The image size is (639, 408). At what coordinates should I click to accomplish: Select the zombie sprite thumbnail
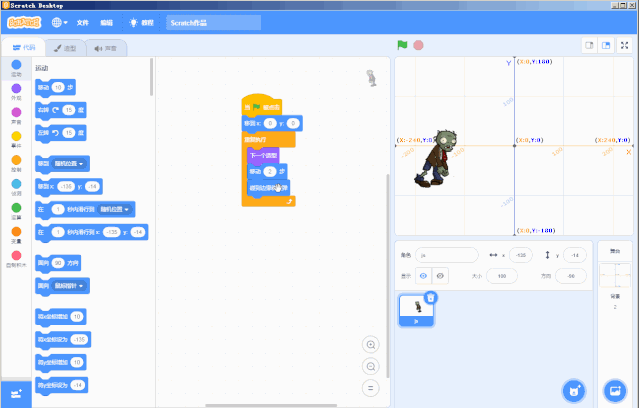(416, 311)
